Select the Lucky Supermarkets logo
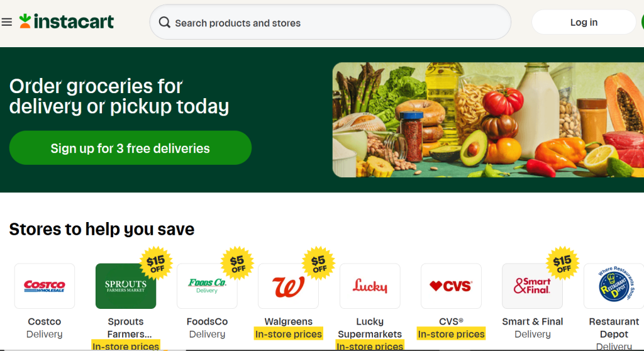The width and height of the screenshot is (644, 351). (x=370, y=286)
